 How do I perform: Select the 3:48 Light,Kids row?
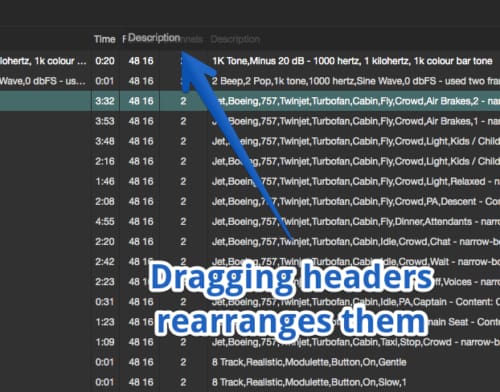[x=250, y=141]
